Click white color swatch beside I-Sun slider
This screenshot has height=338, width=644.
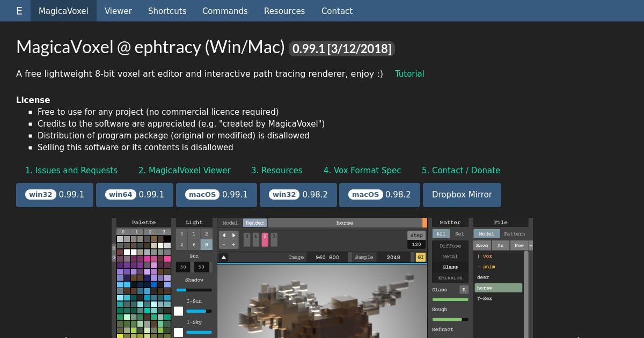pos(179,311)
